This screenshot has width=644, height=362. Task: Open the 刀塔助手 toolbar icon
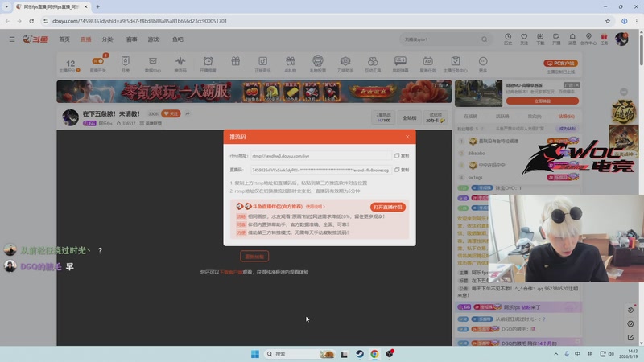[345, 64]
